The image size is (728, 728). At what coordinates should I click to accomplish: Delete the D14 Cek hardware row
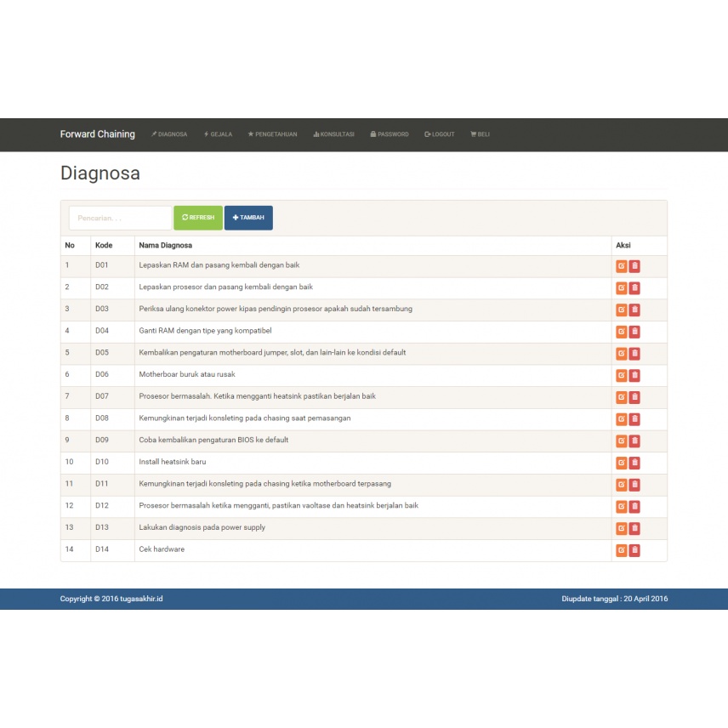point(634,550)
